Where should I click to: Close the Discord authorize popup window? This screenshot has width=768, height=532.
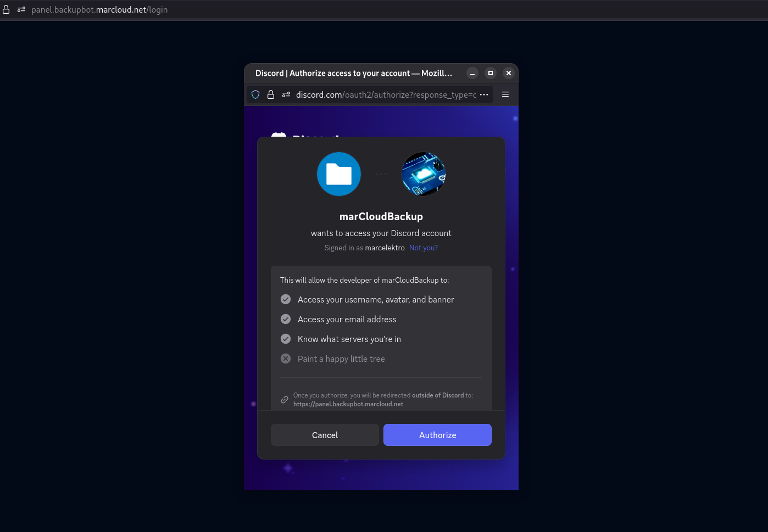point(509,73)
